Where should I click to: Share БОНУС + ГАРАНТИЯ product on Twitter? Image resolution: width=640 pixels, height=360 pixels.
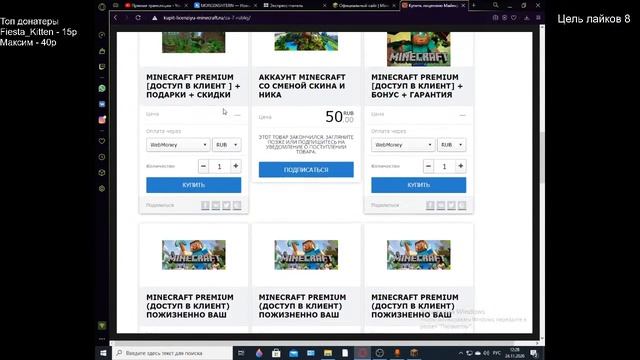tap(451, 205)
